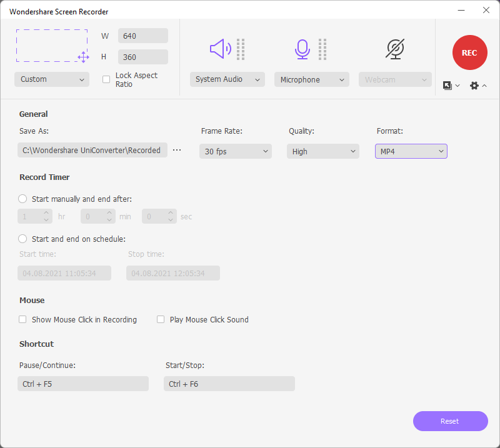The image size is (500, 448).
Task: Enable the Lock Aspect Ratio checkbox
Action: (106, 79)
